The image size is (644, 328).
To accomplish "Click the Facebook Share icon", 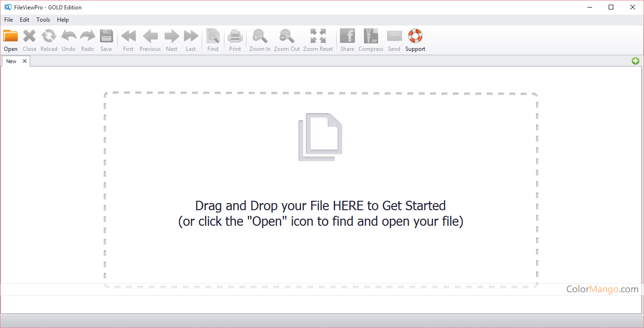I will coord(347,36).
